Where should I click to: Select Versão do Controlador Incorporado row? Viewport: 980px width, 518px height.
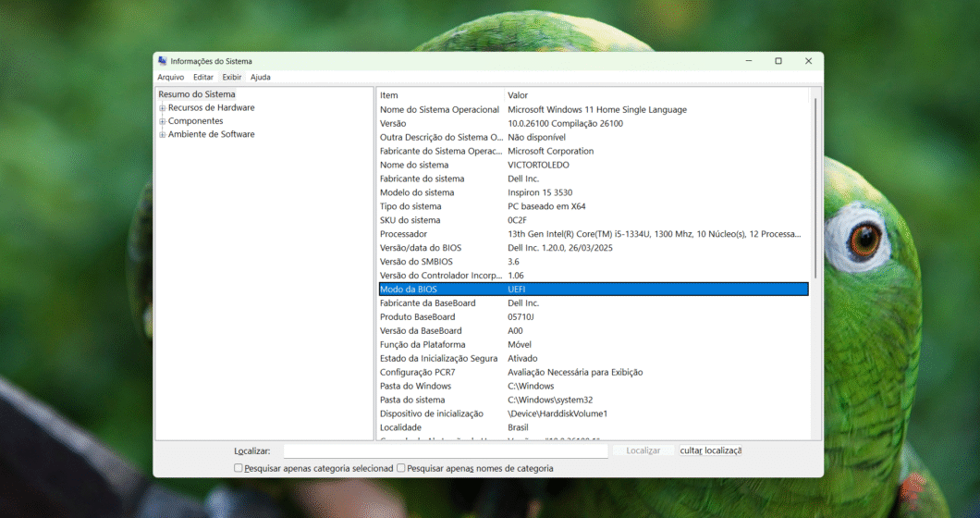594,276
